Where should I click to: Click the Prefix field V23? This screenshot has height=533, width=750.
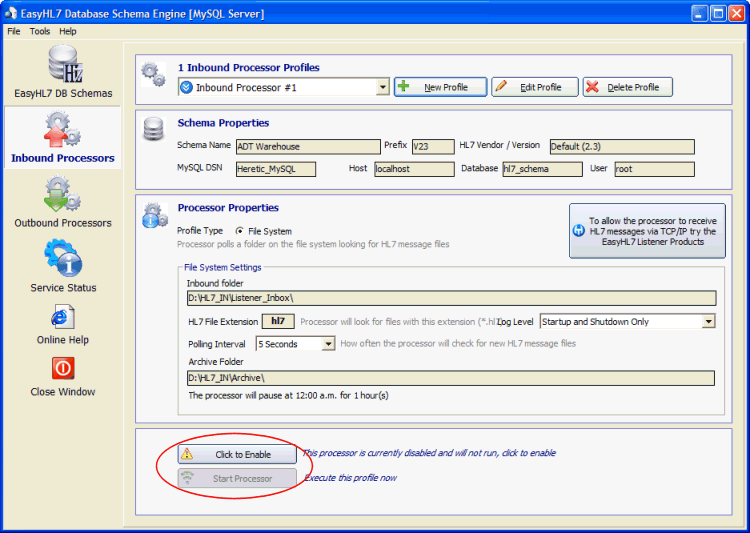pos(433,146)
